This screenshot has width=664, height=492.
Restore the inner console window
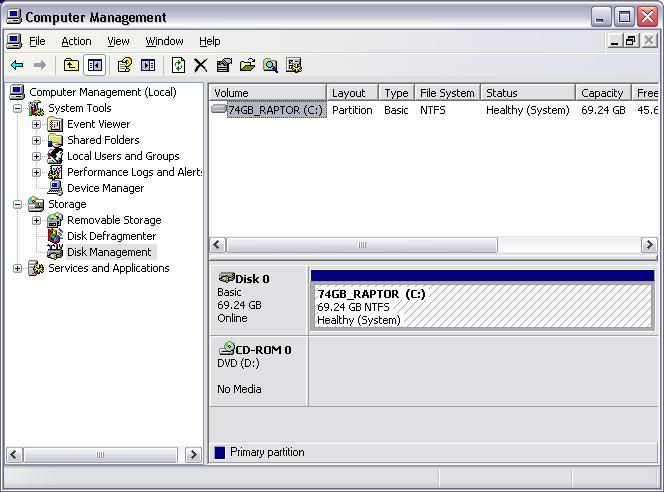(x=631, y=41)
